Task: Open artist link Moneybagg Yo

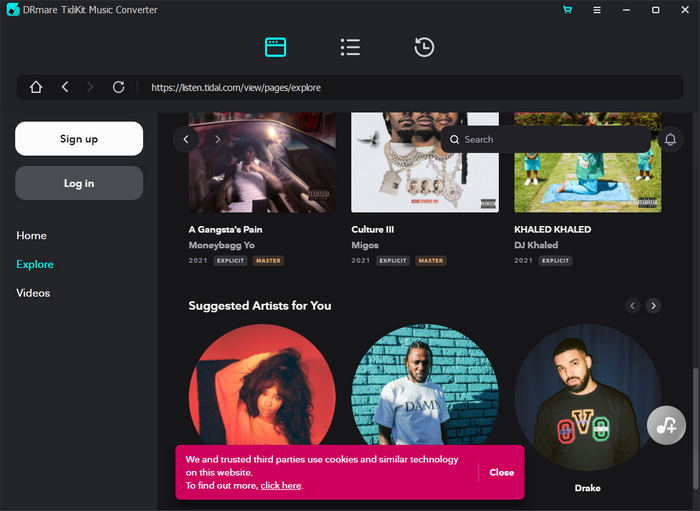Action: (221, 245)
